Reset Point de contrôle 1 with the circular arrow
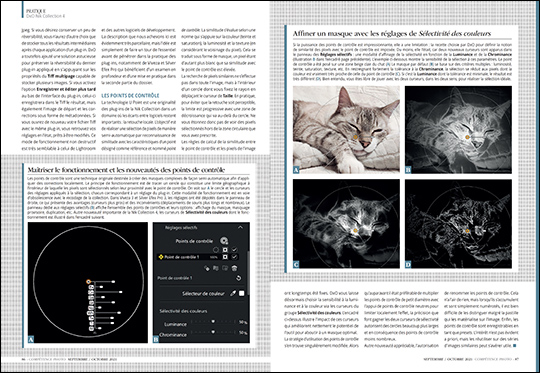Image resolution: width=540 pixels, height=373 pixels. click(238, 278)
